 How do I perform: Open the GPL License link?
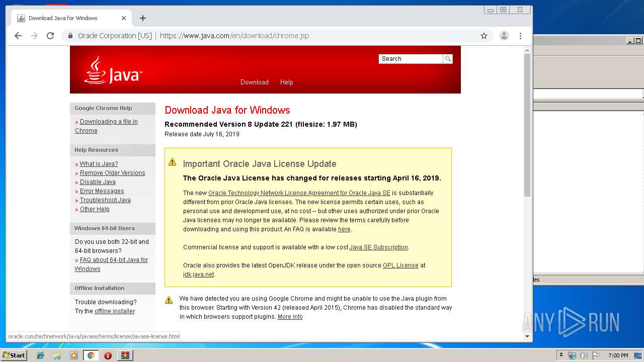pos(400,265)
